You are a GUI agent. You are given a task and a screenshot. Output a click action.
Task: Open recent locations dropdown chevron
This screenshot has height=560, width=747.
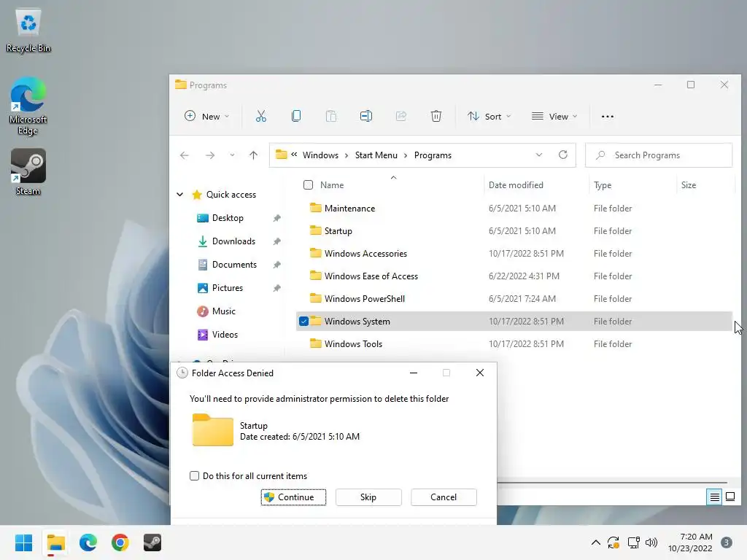[x=232, y=155]
